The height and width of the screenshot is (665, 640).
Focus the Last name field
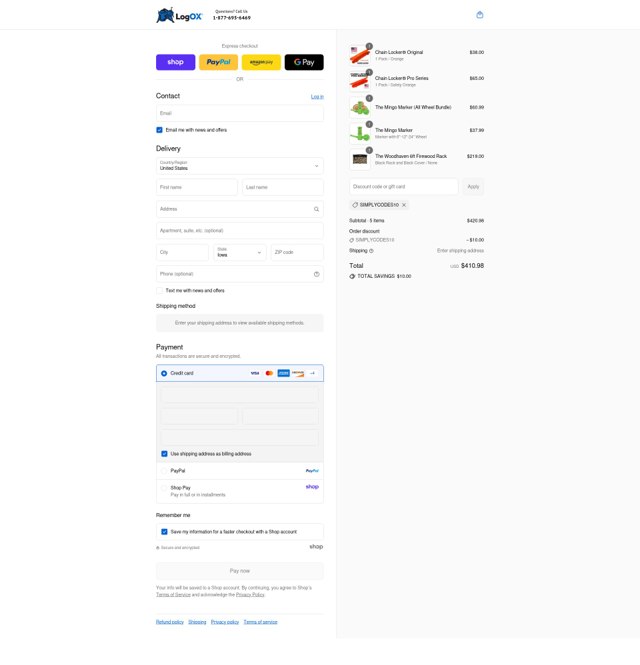(x=283, y=187)
